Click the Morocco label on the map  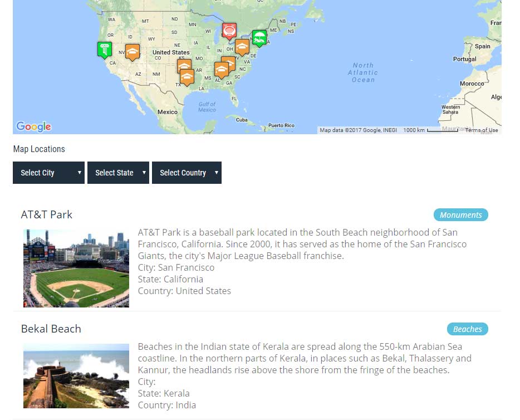472,84
